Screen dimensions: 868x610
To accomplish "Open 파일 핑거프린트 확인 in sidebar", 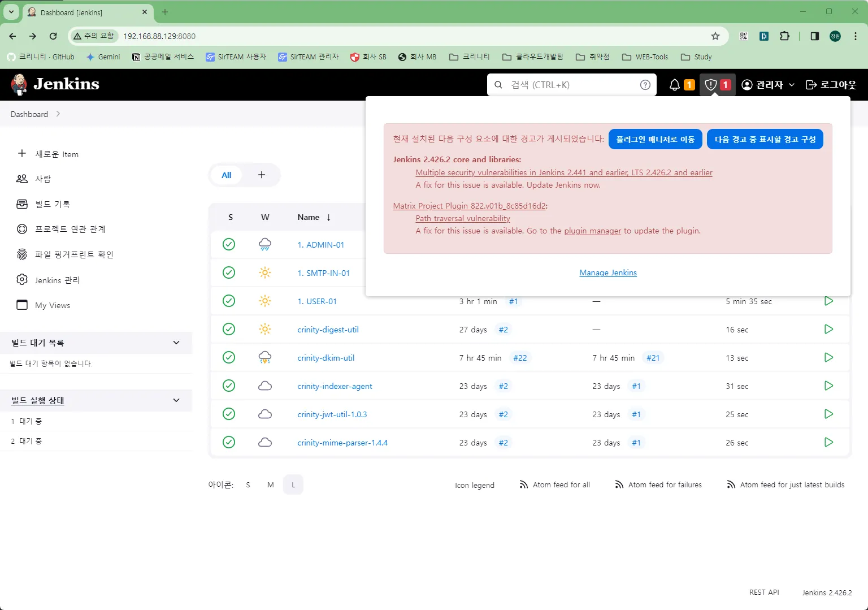I will point(66,254).
